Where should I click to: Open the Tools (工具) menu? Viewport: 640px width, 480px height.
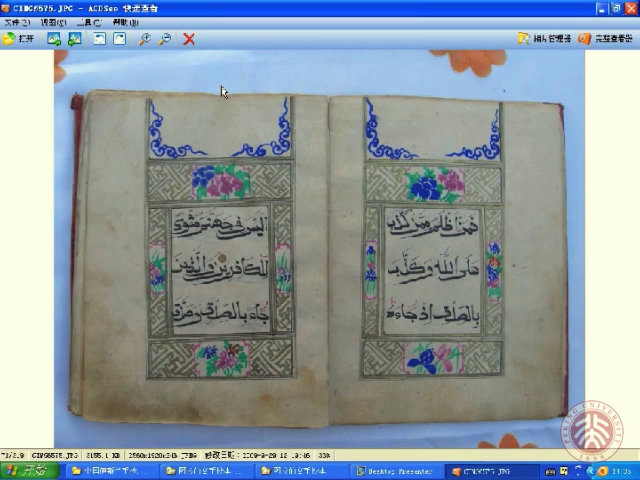point(90,22)
